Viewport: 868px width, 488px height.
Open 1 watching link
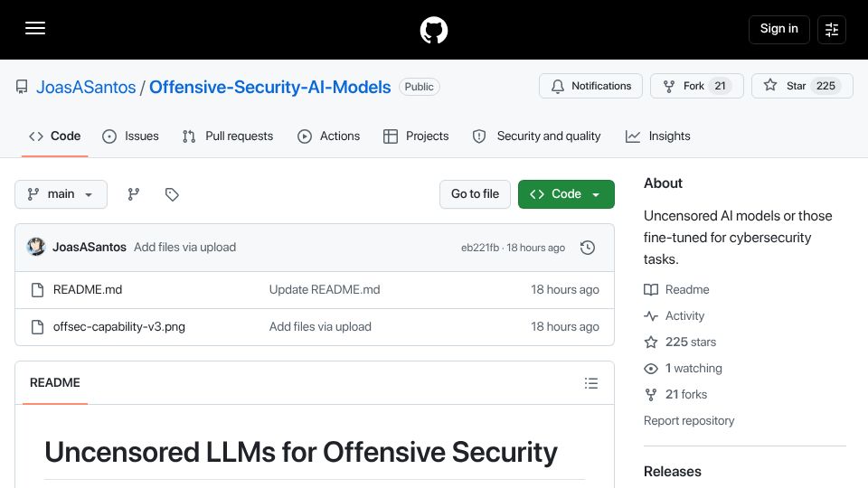(x=693, y=369)
